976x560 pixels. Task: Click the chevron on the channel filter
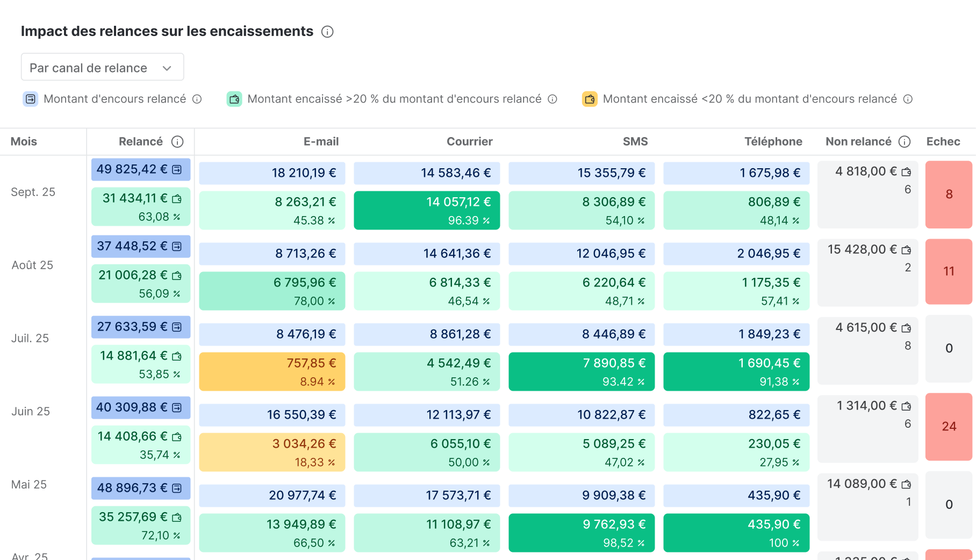coord(167,68)
